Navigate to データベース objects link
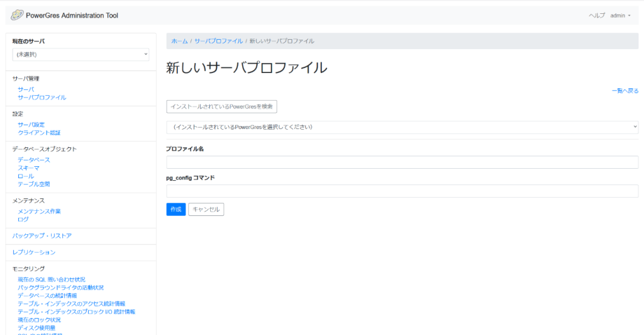The height and width of the screenshot is (335, 644). 34,160
